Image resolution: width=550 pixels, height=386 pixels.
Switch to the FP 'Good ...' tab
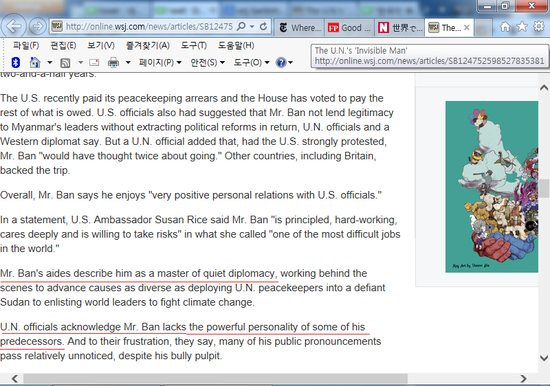pyautogui.click(x=349, y=28)
